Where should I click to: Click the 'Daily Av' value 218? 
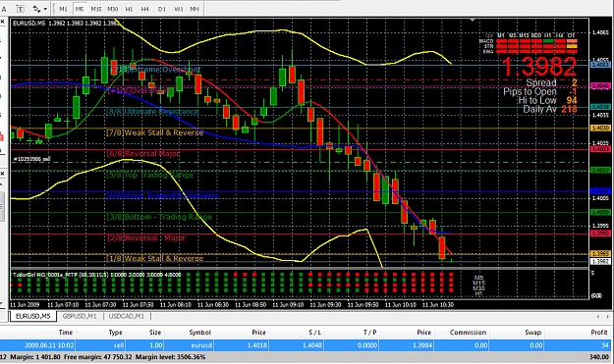coord(569,109)
